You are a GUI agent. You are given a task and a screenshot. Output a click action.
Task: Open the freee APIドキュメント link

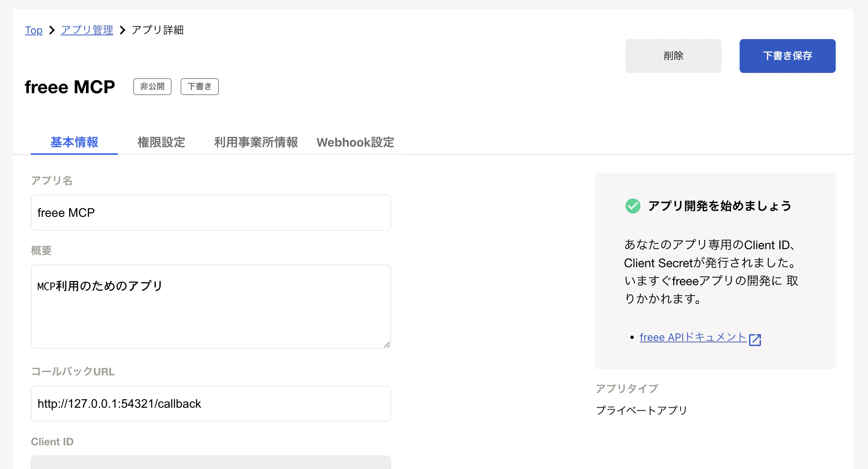click(x=693, y=337)
